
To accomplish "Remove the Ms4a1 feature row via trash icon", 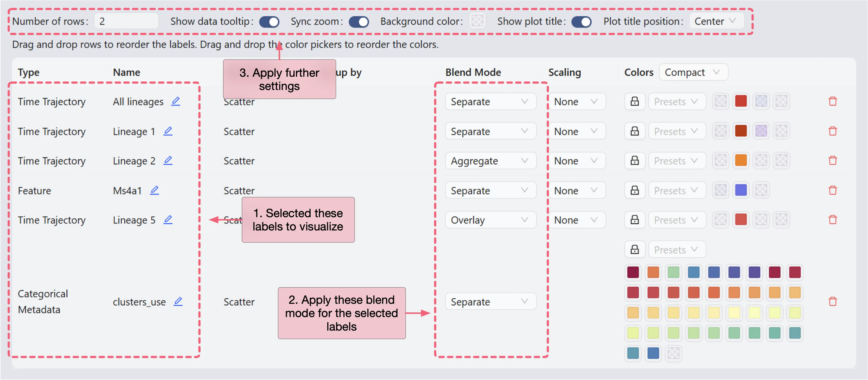I will (832, 190).
